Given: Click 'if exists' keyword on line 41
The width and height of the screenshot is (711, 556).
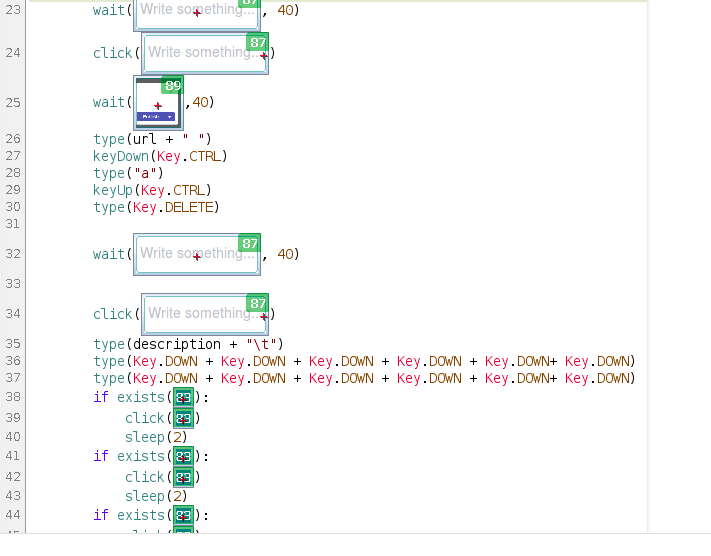Looking at the screenshot, I should tap(129, 456).
